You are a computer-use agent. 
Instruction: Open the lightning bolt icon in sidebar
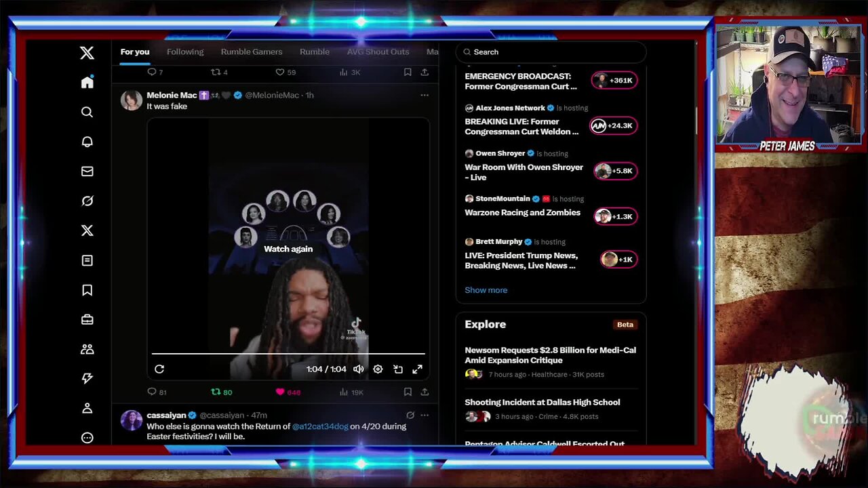87,378
